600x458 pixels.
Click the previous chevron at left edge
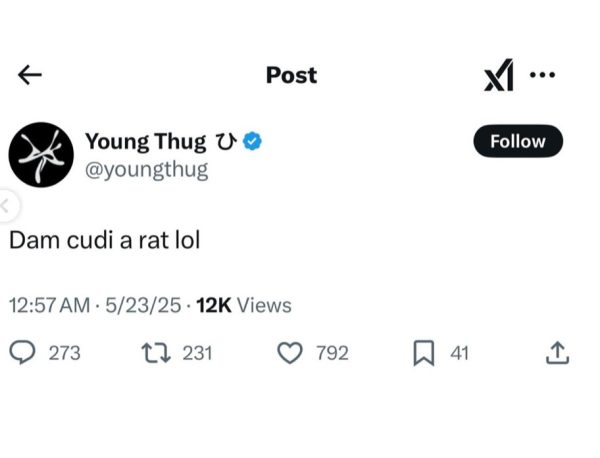pos(6,207)
